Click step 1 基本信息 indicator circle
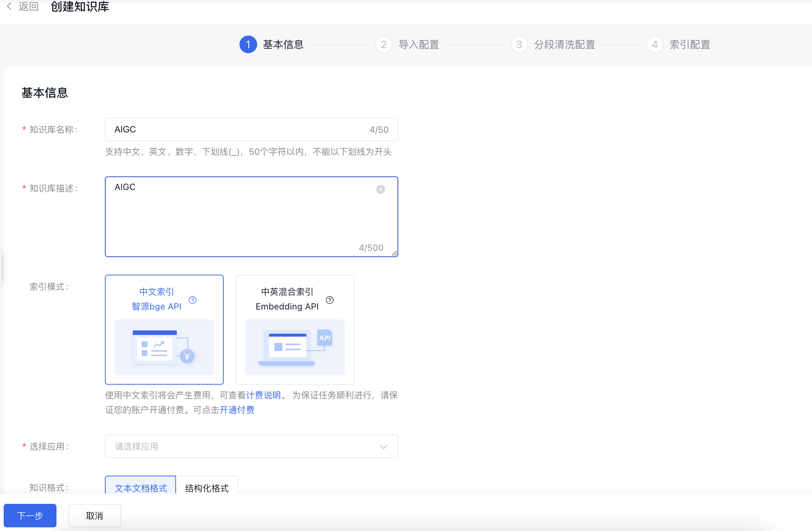This screenshot has width=812, height=531. [x=248, y=44]
